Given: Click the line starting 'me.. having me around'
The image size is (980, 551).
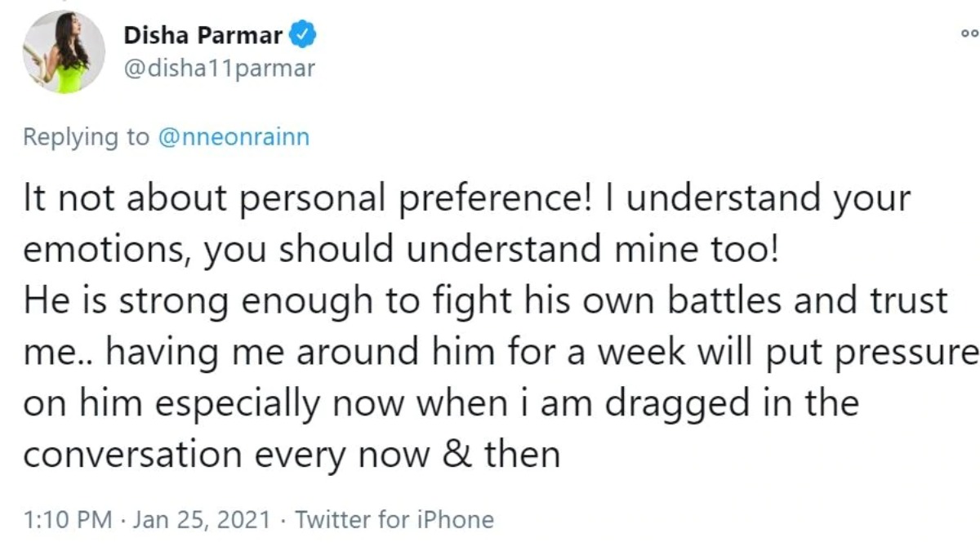Looking at the screenshot, I should [x=501, y=353].
